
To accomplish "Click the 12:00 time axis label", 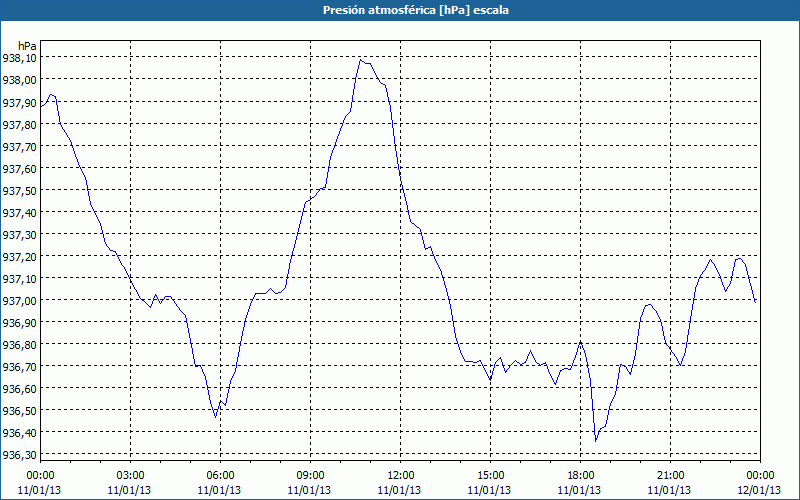I will [401, 476].
